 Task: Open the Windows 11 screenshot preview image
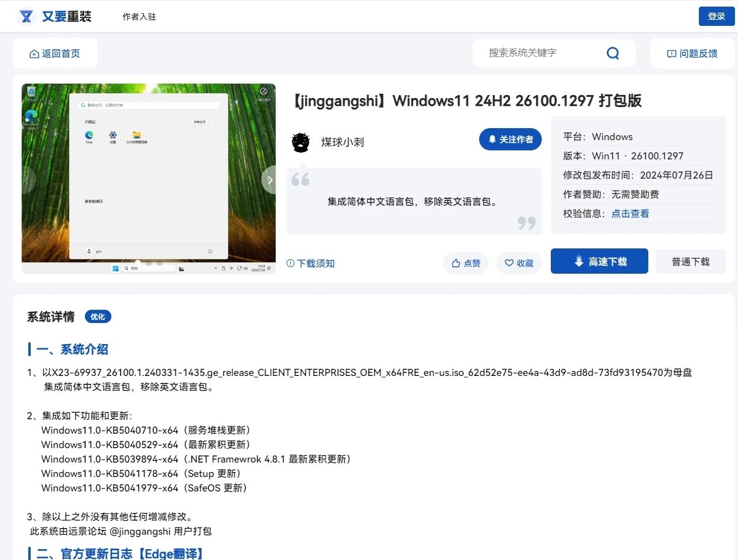(x=149, y=179)
